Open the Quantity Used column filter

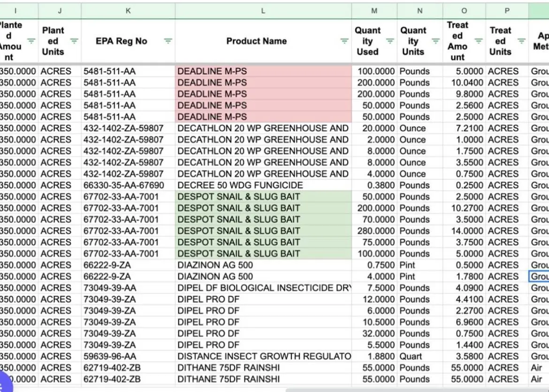[390, 41]
